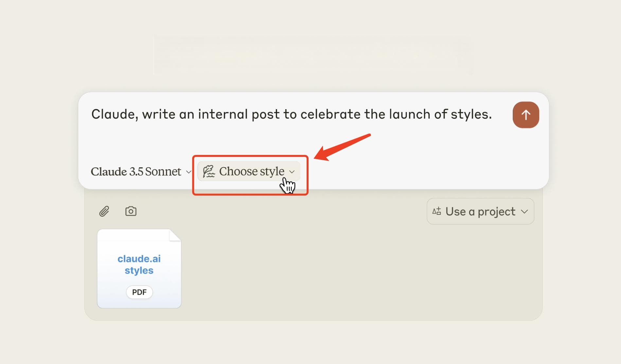Click the PDF badge on the attachment
The image size is (621, 364).
click(x=139, y=292)
